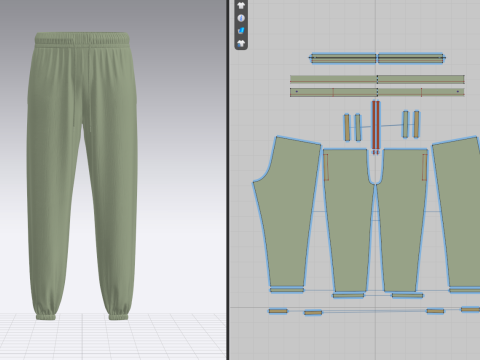Select the upper long waistband strip pattern
Image resolution: width=480 pixels, height=360 pixels.
[x=377, y=79]
